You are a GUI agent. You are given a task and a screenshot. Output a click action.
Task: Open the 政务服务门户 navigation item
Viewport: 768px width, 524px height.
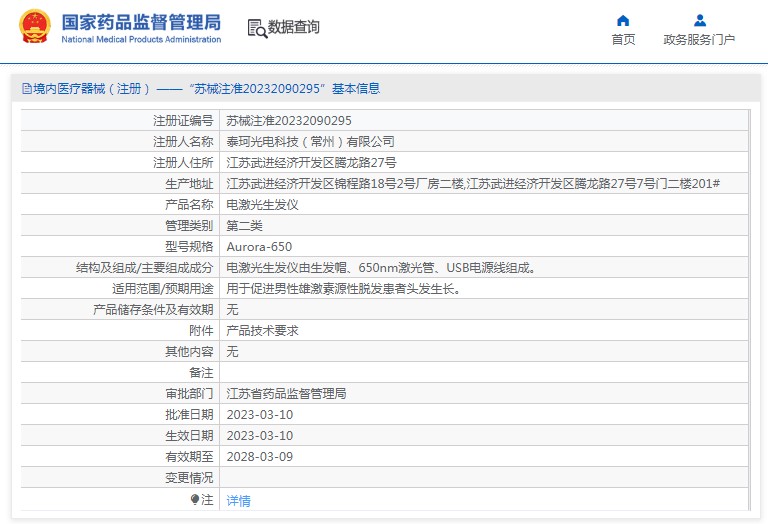point(699,40)
